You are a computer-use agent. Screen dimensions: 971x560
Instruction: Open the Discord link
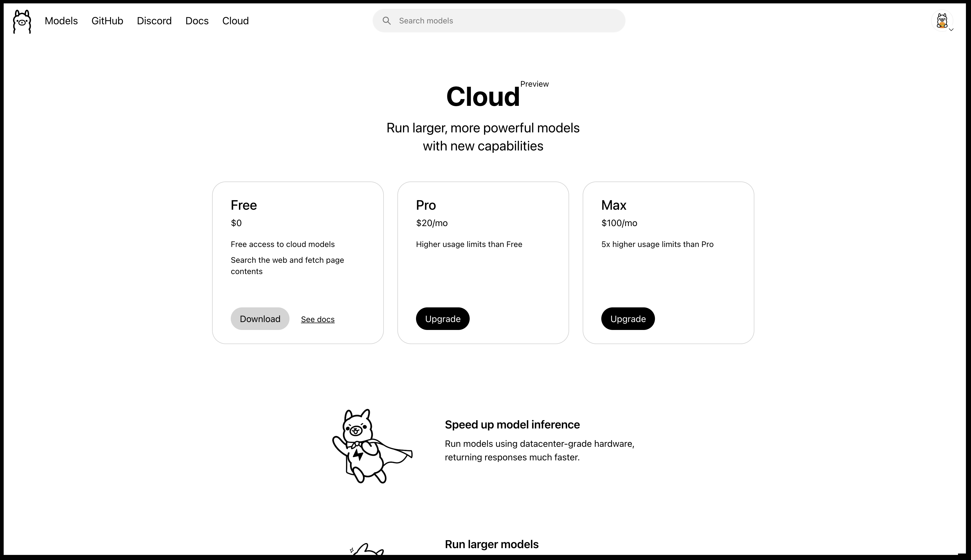154,20
